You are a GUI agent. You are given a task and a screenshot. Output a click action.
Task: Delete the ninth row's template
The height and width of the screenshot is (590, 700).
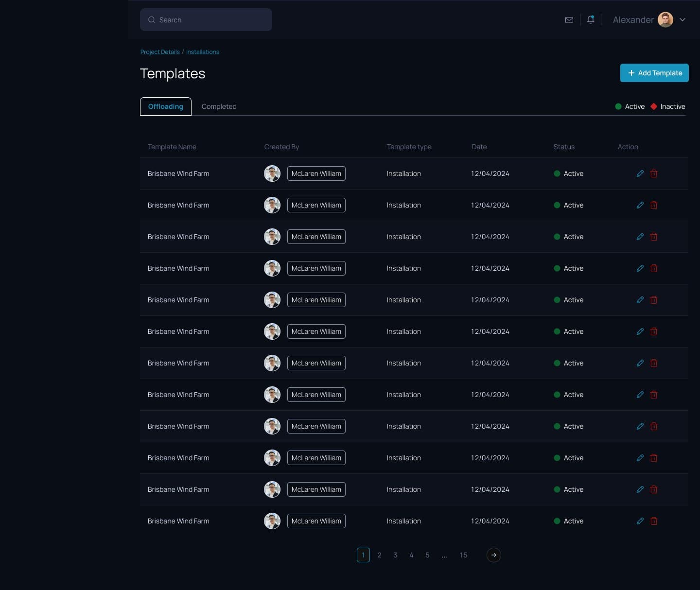tap(654, 426)
